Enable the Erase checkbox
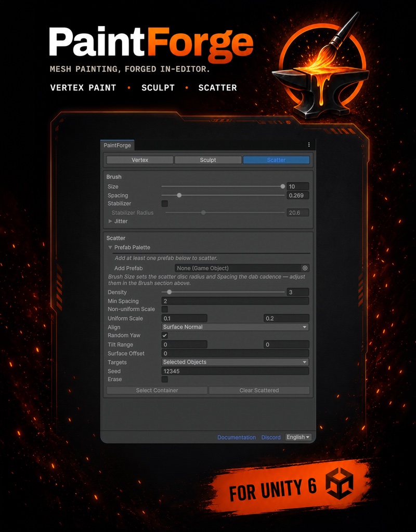416x532 pixels. [165, 379]
